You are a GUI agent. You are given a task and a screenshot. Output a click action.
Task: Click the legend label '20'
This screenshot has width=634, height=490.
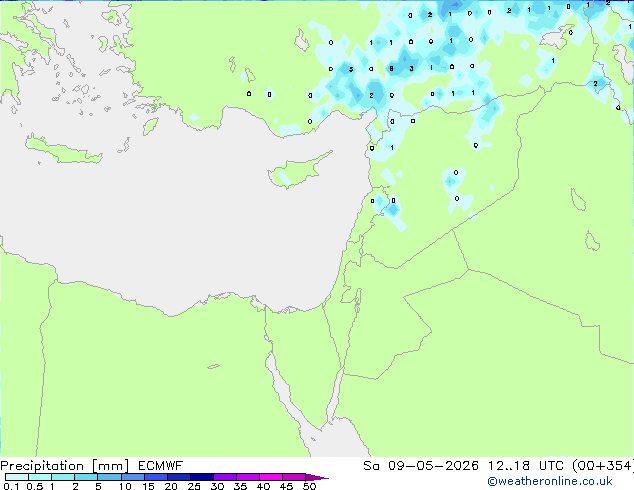[171, 486]
